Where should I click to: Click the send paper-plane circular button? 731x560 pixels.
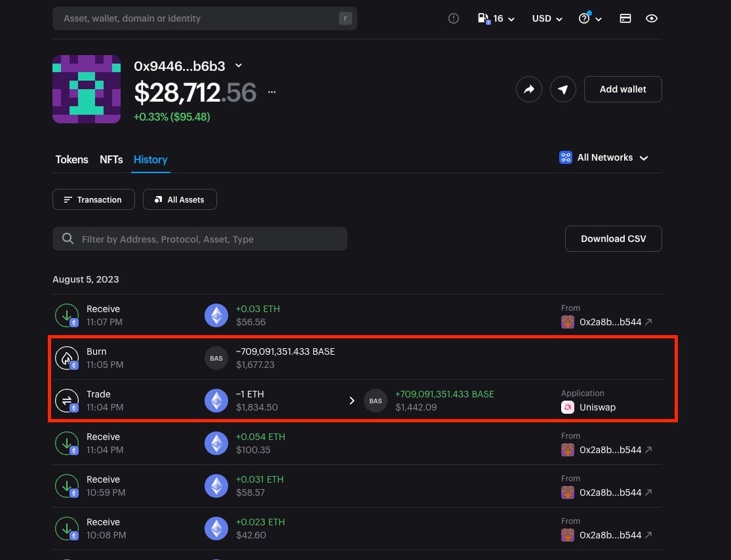tap(563, 89)
